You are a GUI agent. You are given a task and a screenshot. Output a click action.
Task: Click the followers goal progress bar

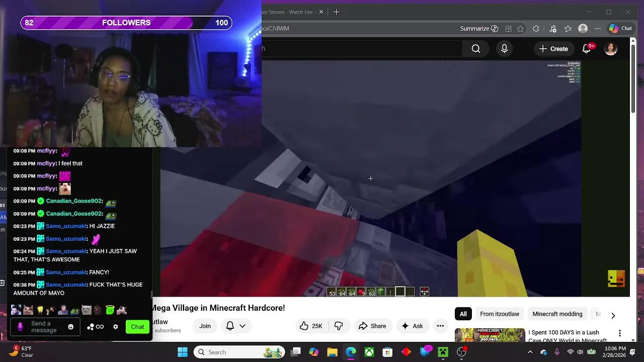point(126,23)
